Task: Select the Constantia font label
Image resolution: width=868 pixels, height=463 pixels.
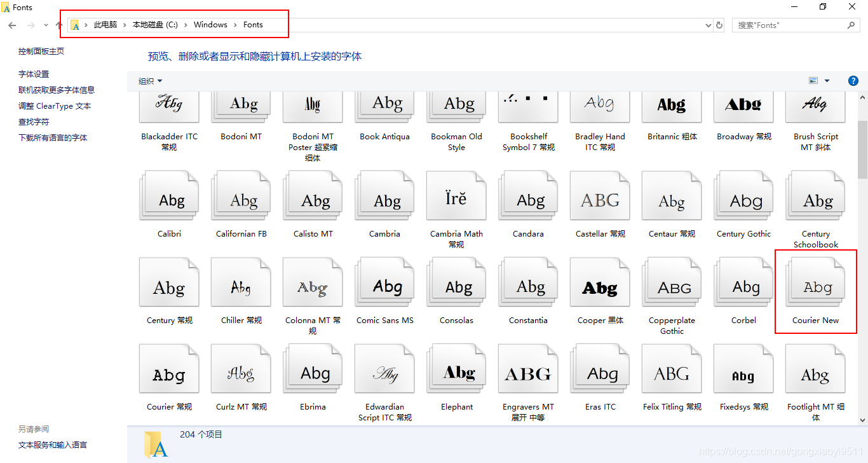Action: [528, 321]
